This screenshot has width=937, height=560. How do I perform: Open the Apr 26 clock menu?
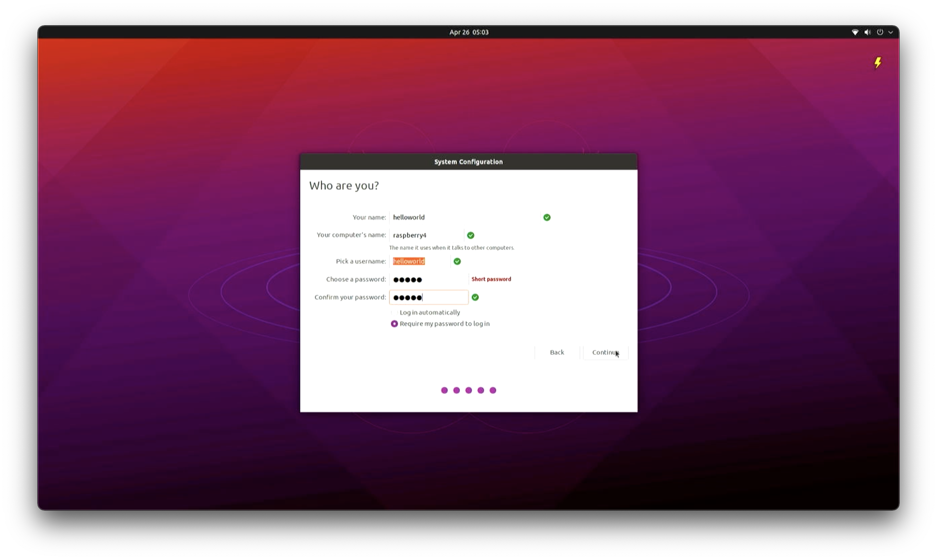point(469,32)
